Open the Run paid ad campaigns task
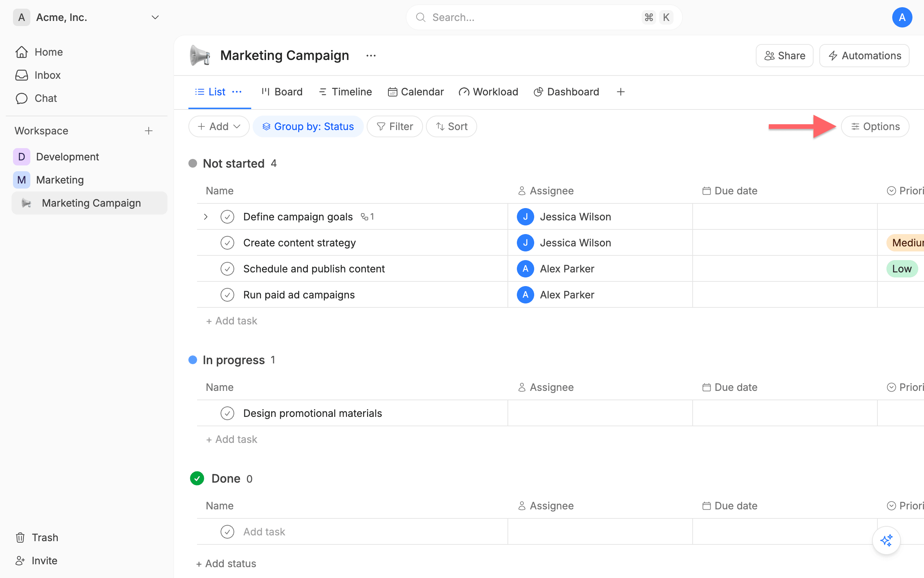 (x=299, y=295)
